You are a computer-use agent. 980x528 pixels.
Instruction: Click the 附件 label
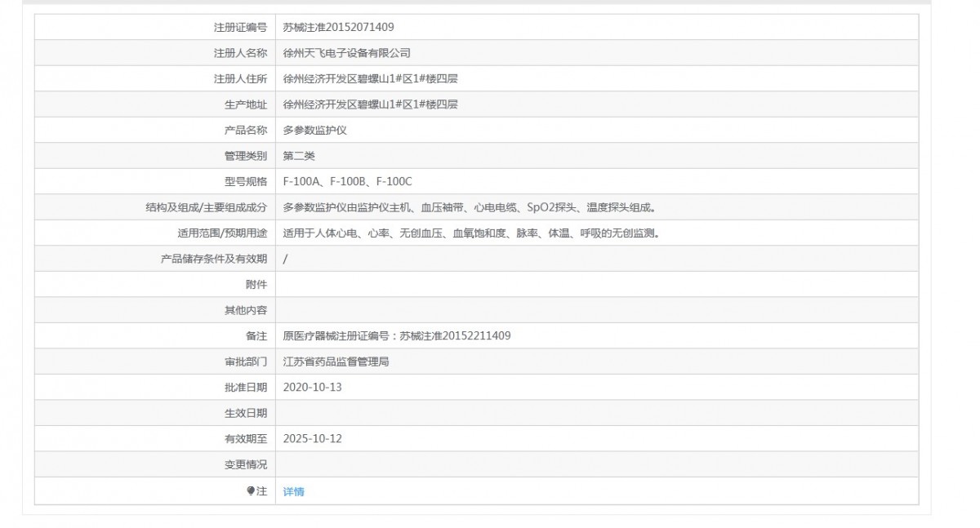(x=256, y=284)
